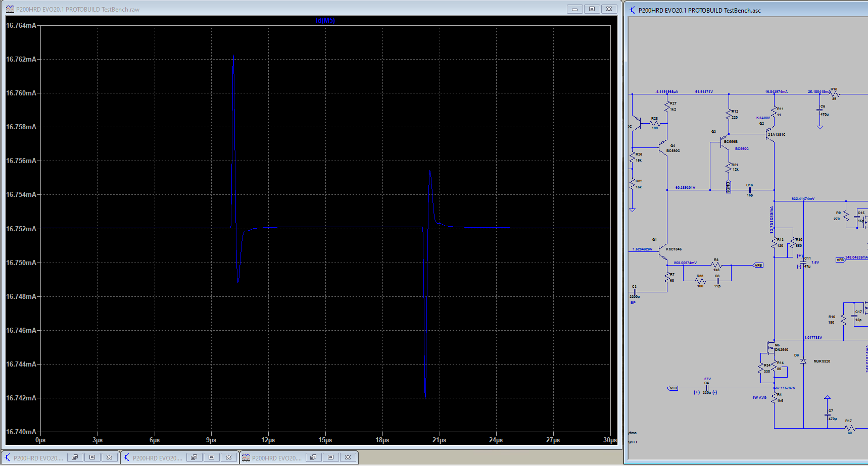Select resistor R16 at top right

(834, 94)
